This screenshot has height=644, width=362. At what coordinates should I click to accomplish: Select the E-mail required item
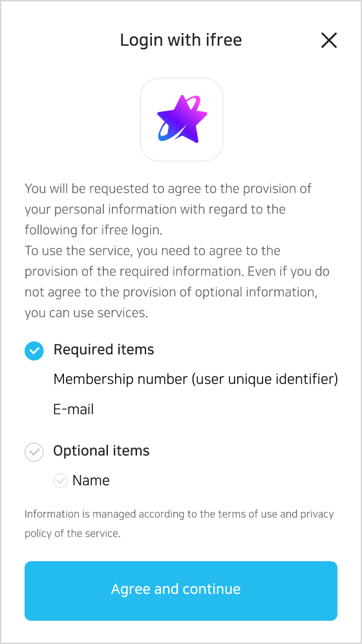point(74,409)
